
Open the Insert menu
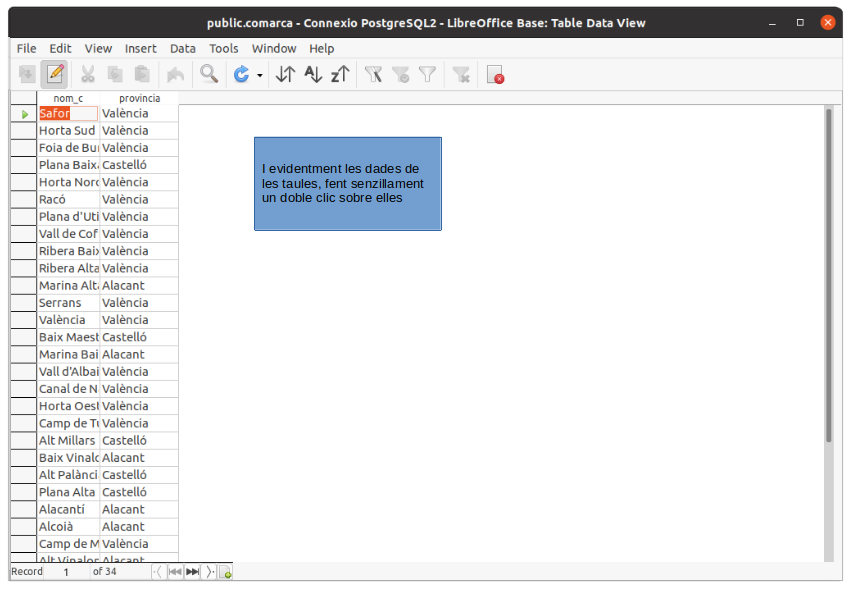coord(141,49)
